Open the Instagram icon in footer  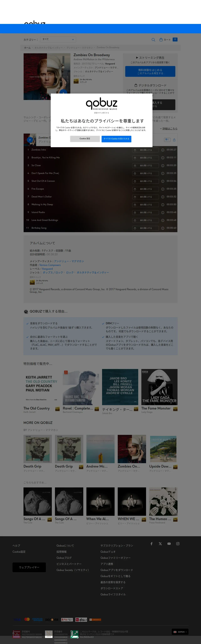coord(178,544)
